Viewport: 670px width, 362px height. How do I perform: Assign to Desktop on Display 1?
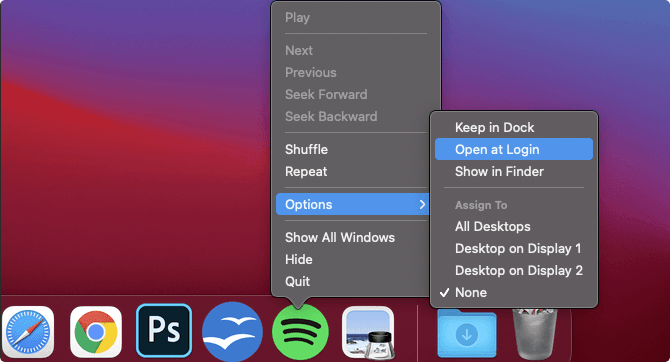tap(514, 248)
